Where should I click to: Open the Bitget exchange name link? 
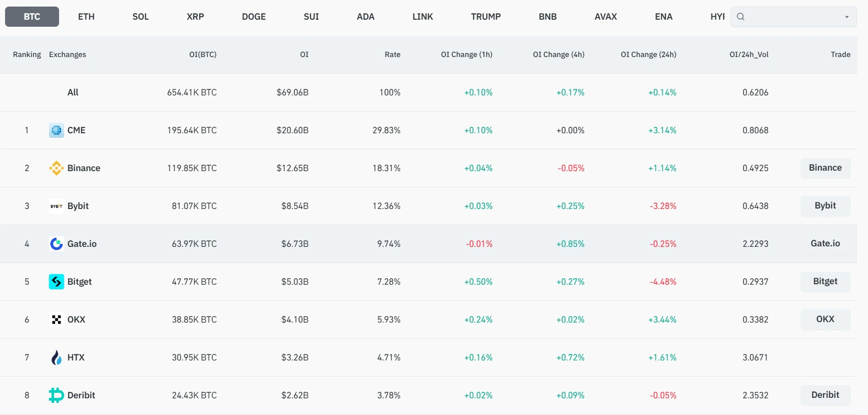(x=79, y=282)
